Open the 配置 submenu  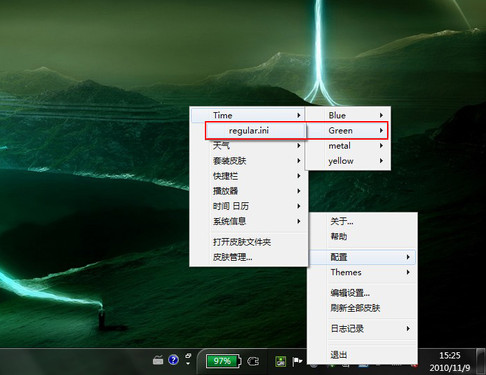pyautogui.click(x=363, y=257)
